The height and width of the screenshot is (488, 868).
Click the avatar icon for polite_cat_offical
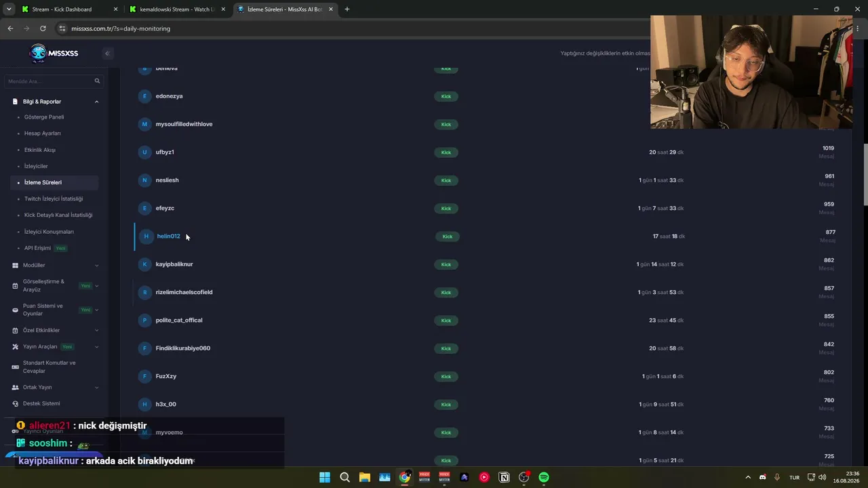tap(144, 320)
